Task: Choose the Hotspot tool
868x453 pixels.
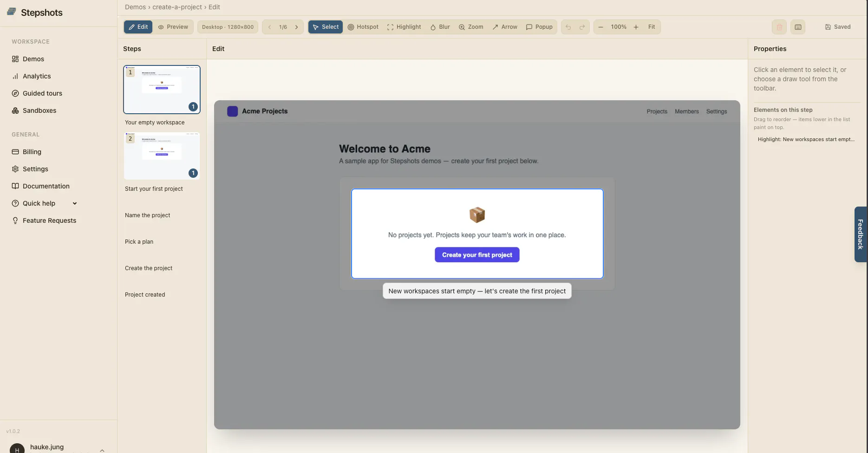Action: pos(363,27)
